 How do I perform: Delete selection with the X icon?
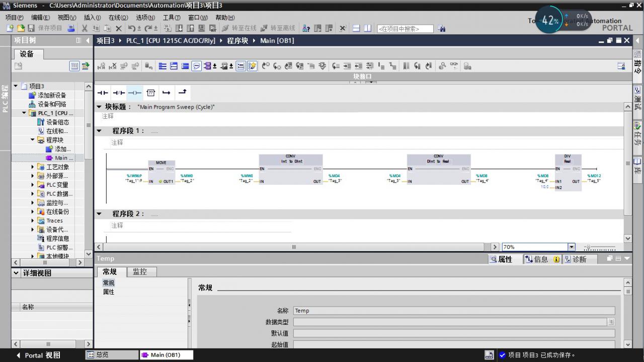pos(119,29)
